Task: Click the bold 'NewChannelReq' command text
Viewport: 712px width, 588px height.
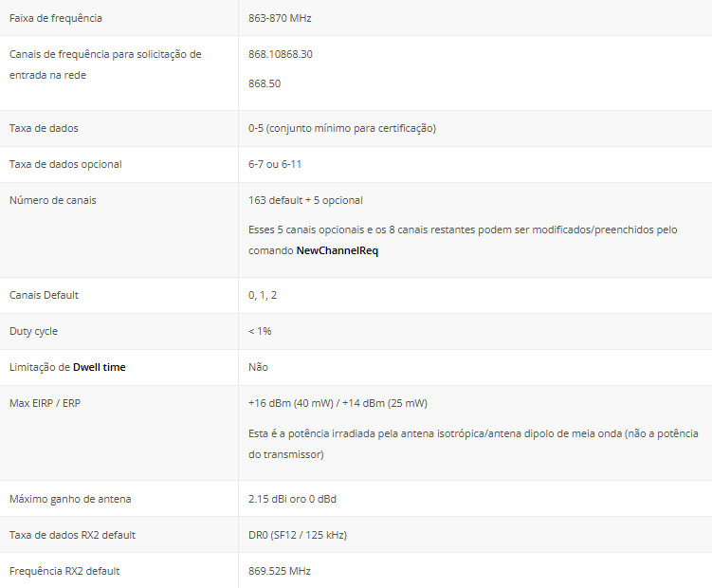Action: click(338, 251)
